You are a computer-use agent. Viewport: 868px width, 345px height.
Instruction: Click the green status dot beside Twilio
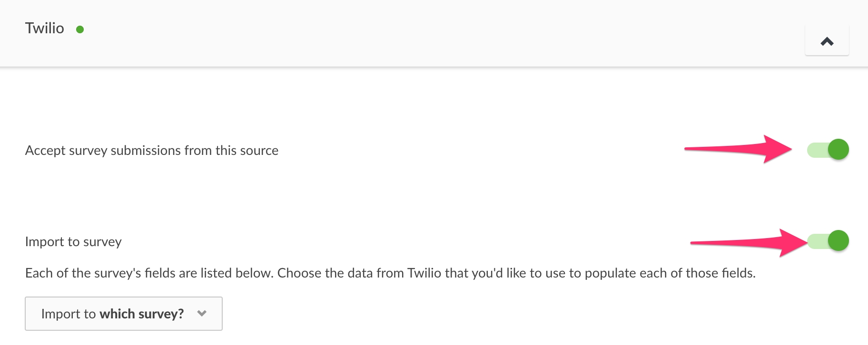pos(80,29)
